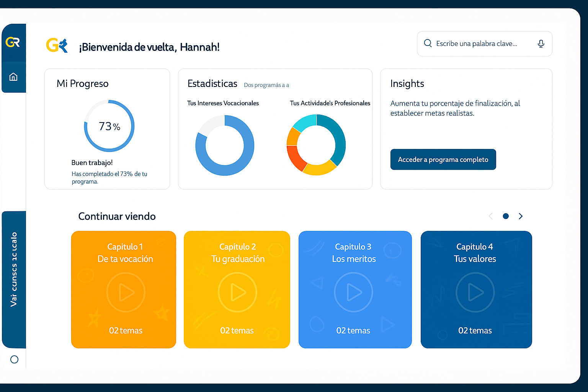Click '02 temas' on Capitulo 1 card
This screenshot has height=392, width=588.
(126, 330)
